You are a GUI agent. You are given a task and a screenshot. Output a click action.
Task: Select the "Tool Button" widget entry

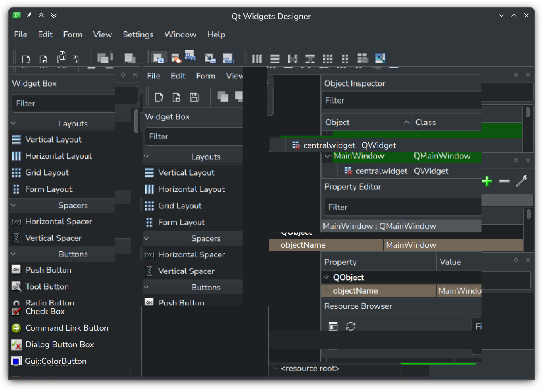click(x=47, y=286)
